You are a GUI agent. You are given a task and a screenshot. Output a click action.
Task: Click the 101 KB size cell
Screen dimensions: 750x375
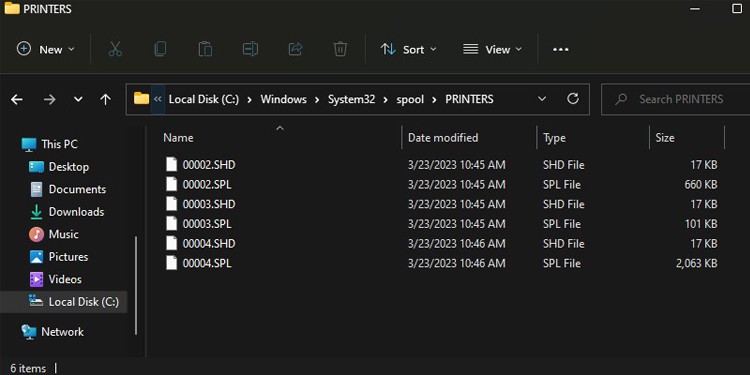tap(701, 224)
